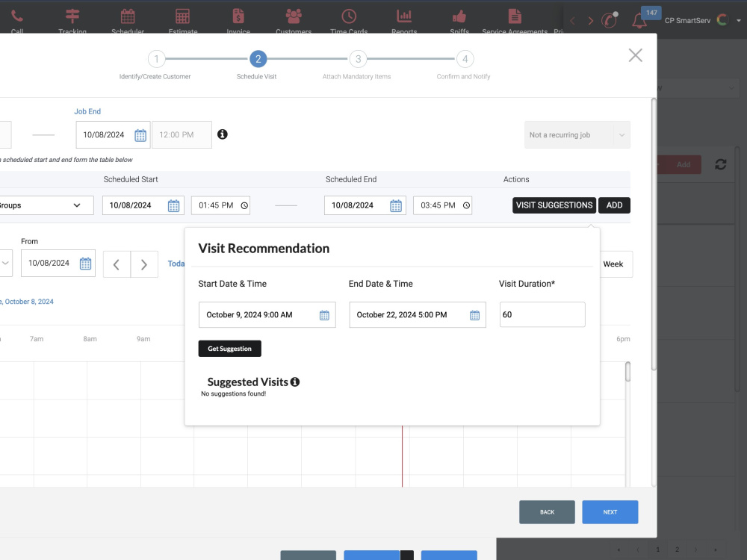Click the 03:45 PM end time field
The height and width of the screenshot is (560, 747).
442,205
